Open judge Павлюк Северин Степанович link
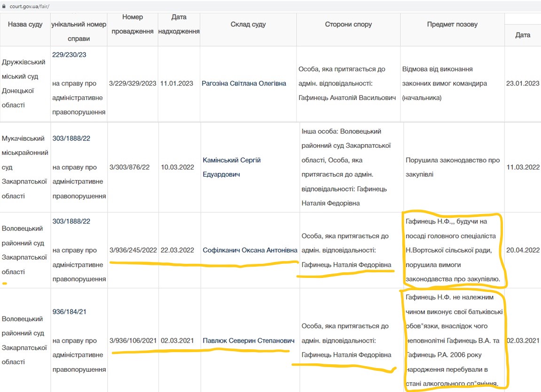Viewport: 541px width, 392px height. [248, 340]
